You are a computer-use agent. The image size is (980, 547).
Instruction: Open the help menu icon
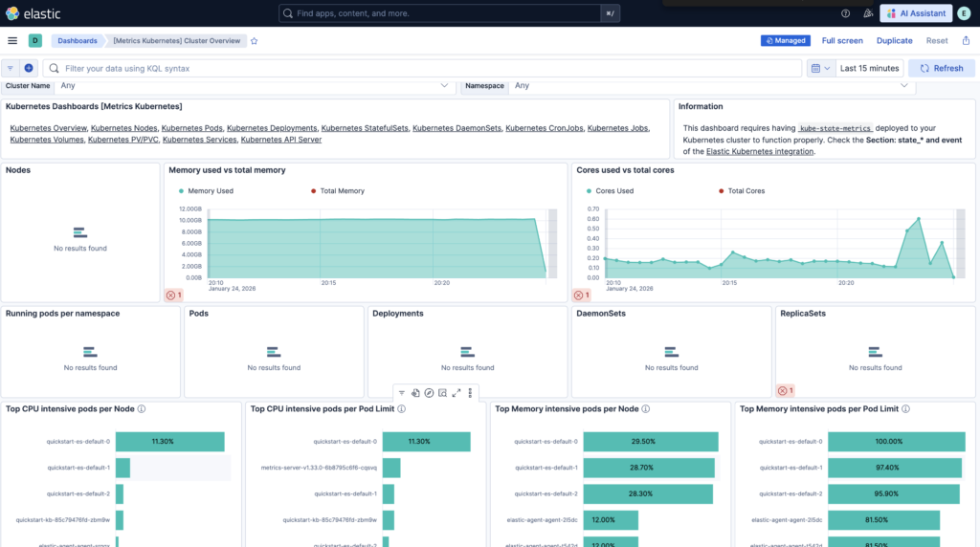pyautogui.click(x=845, y=13)
